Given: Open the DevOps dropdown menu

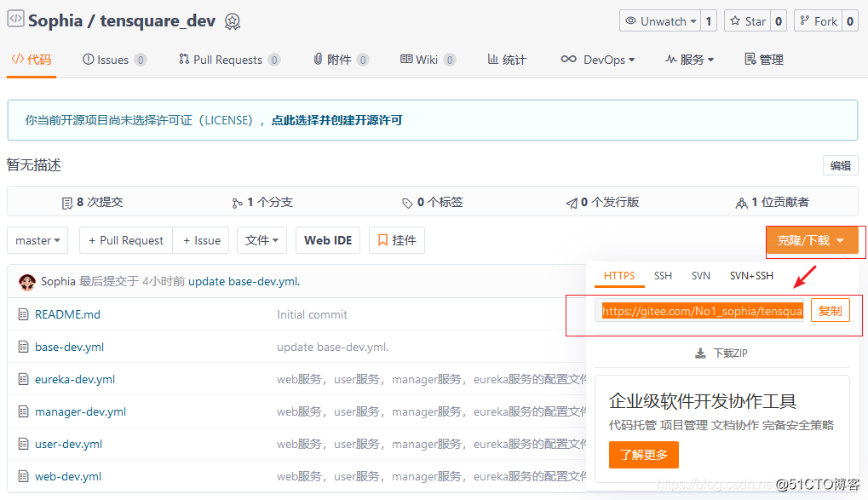Looking at the screenshot, I should tap(598, 60).
